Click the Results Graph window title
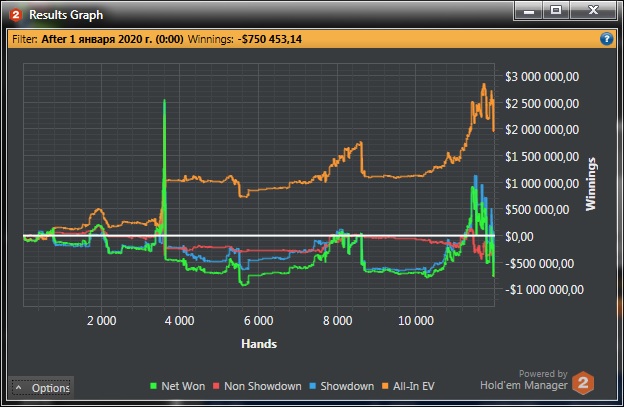The height and width of the screenshot is (408, 624). click(x=66, y=15)
